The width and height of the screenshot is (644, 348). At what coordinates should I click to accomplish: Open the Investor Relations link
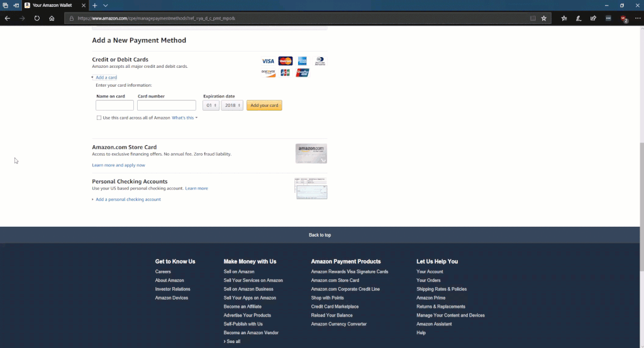(172, 289)
